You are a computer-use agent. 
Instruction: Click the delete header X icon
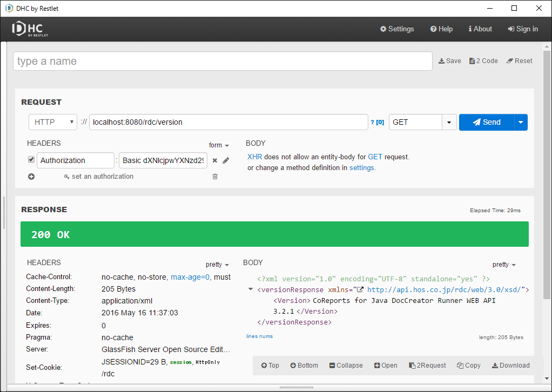[x=214, y=160]
